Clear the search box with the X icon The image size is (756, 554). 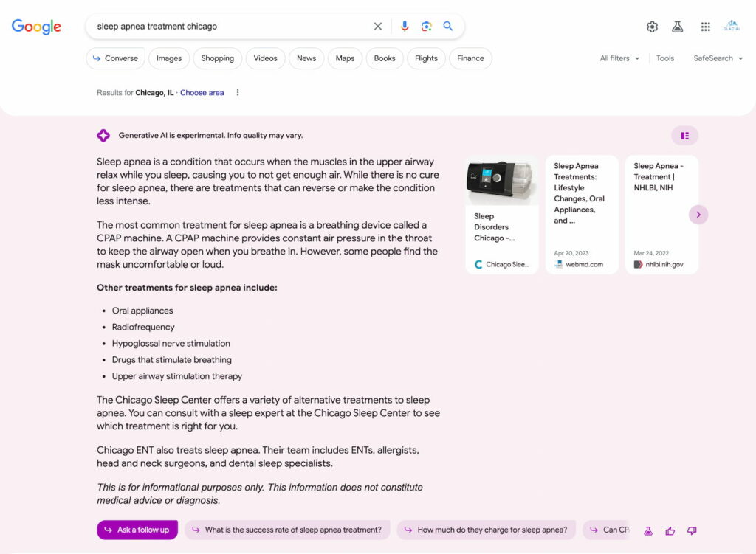(x=378, y=26)
